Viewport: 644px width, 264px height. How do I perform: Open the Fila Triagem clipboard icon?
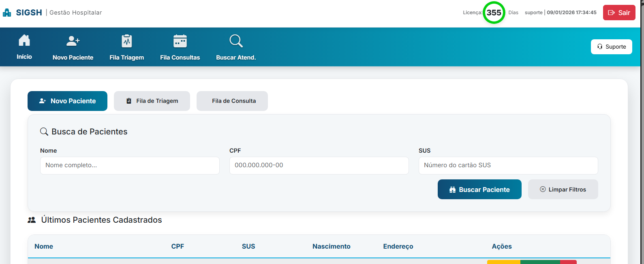127,41
